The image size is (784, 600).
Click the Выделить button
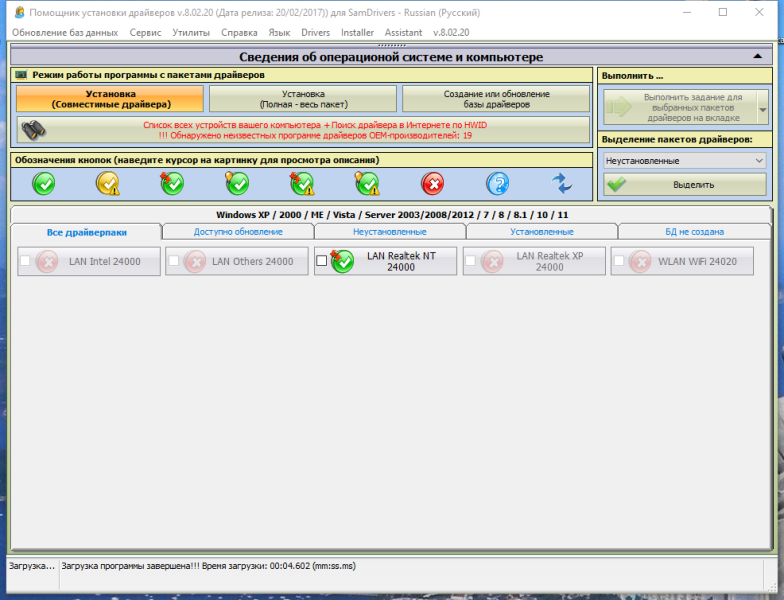tap(684, 184)
